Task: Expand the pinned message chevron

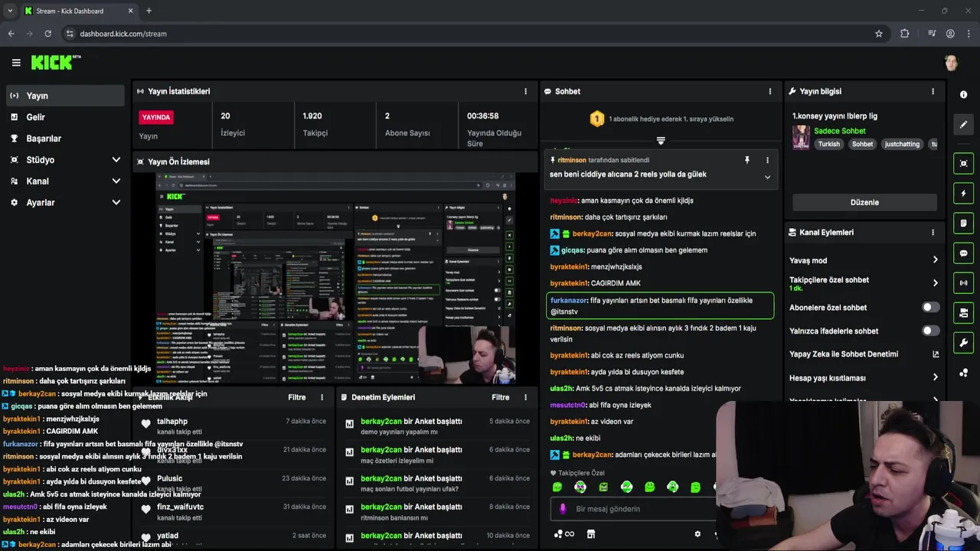Action: pos(767,177)
